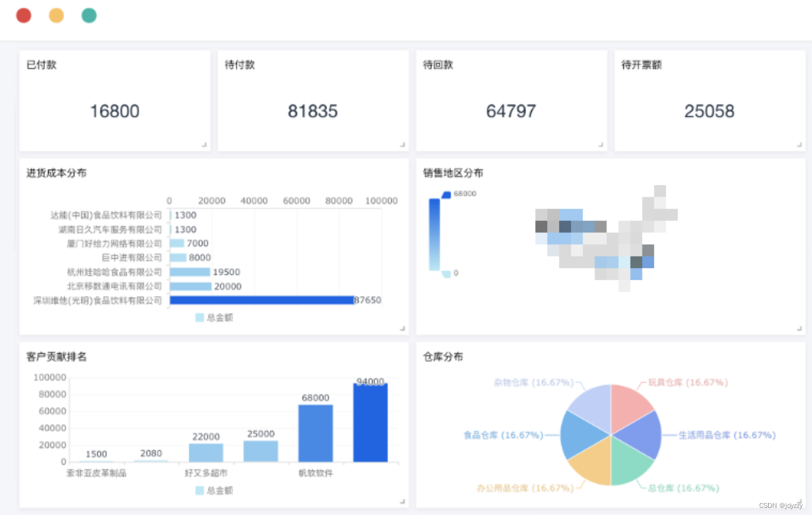The width and height of the screenshot is (812, 515).
Task: Click the 玩具仓库 (16.67%) pie label
Action: click(x=688, y=383)
